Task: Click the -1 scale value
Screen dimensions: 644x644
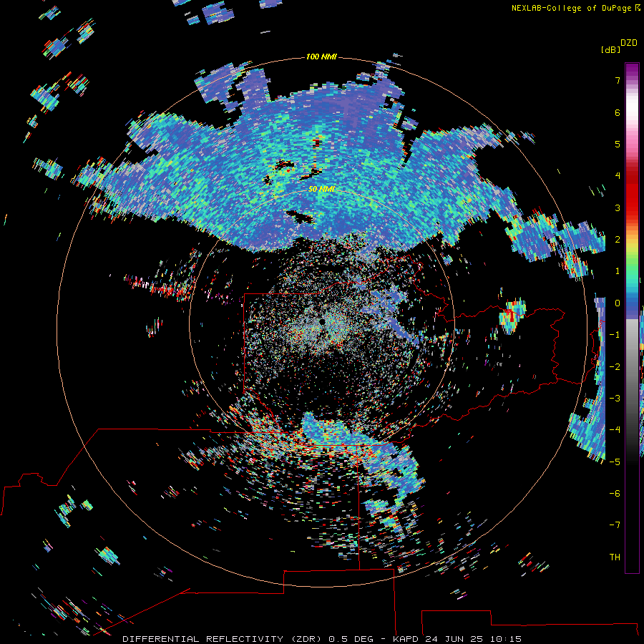Action: (x=615, y=335)
